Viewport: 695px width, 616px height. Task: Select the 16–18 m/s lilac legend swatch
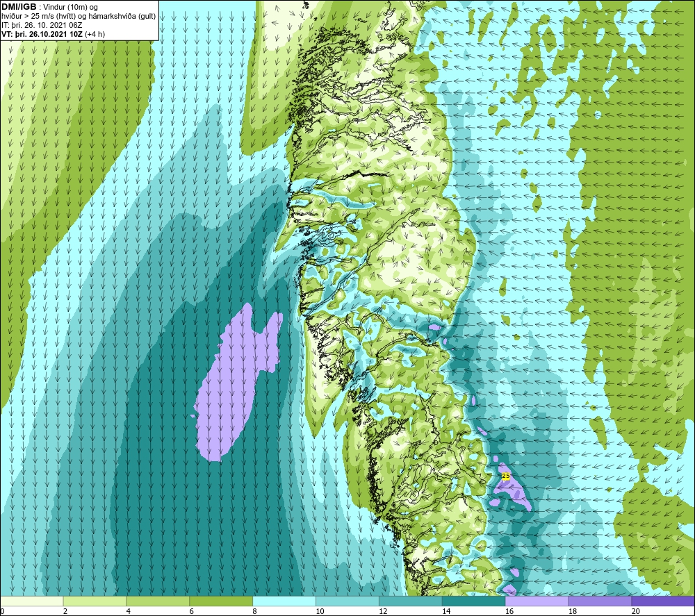coord(537,601)
